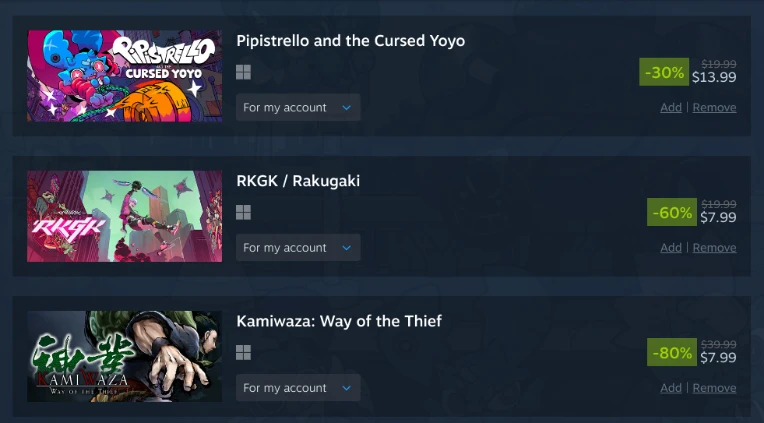The image size is (764, 423).
Task: Open the RKGK game capsule image
Action: click(x=124, y=216)
